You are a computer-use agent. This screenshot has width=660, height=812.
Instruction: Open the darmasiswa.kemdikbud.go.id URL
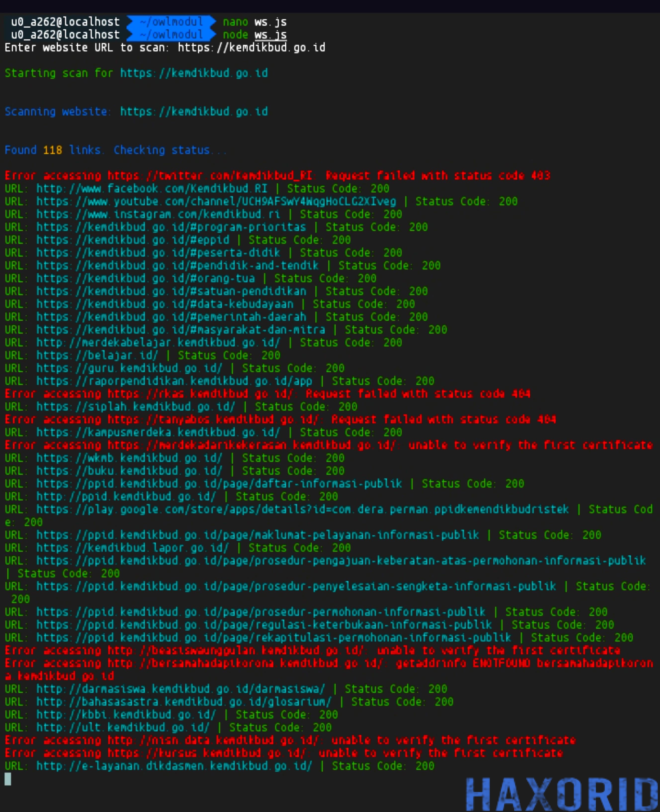(x=180, y=689)
